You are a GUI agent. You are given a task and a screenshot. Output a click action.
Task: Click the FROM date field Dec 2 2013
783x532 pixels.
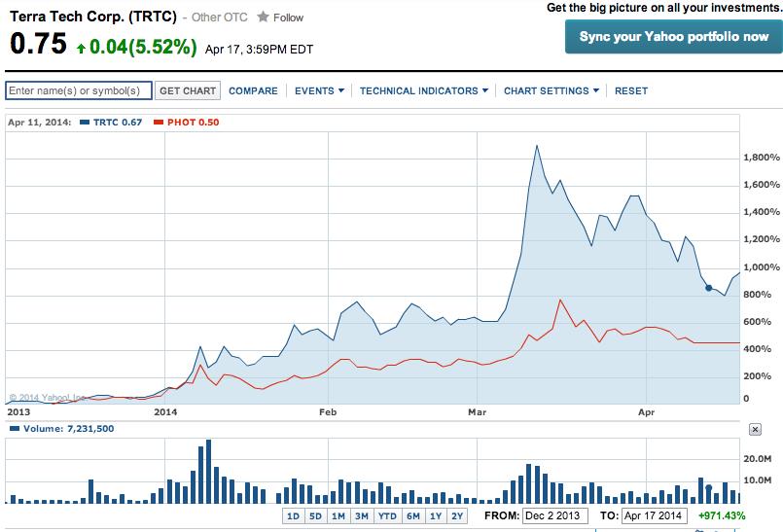tap(555, 515)
